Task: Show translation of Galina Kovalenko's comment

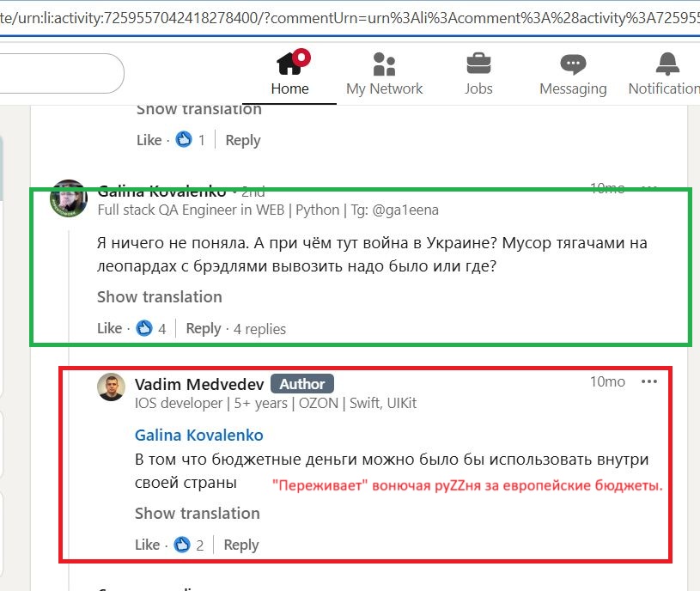Action: [x=160, y=297]
